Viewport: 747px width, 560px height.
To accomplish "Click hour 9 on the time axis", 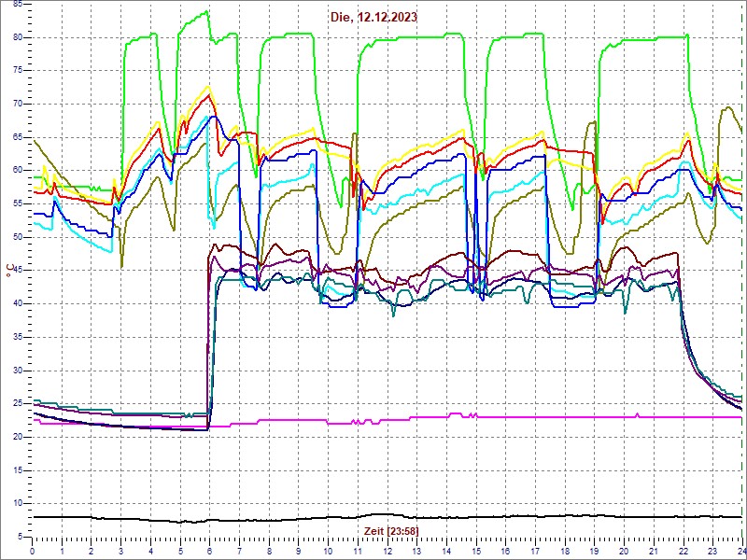I will [299, 549].
